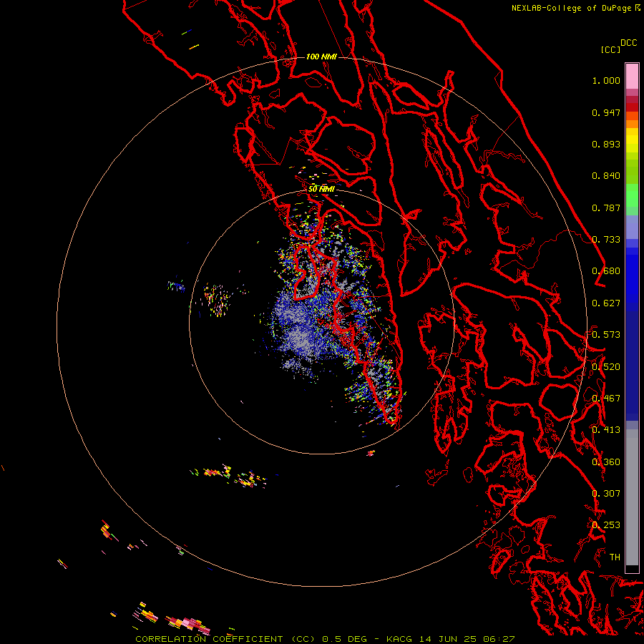
Task: Click the 0.253 color scale value
Action: pyautogui.click(x=606, y=525)
